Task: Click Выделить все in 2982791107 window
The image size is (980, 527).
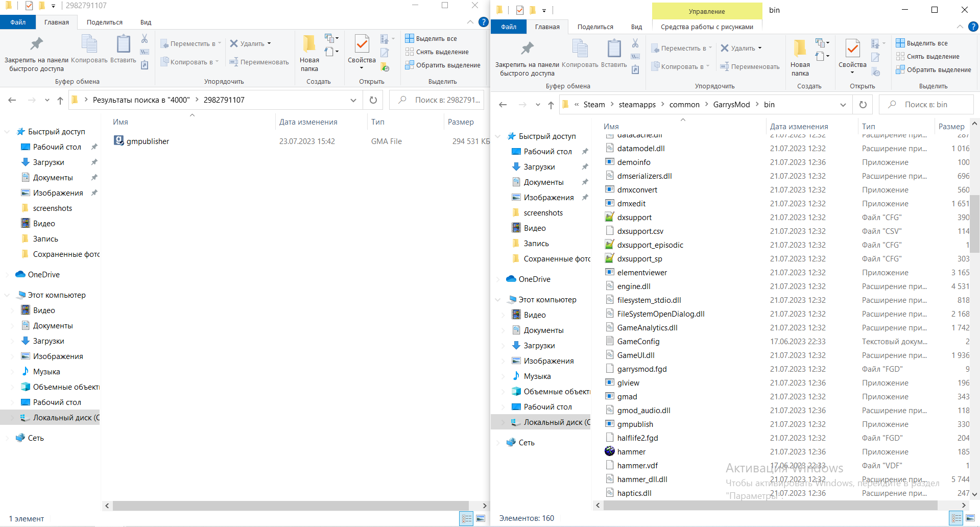Action: pos(431,38)
